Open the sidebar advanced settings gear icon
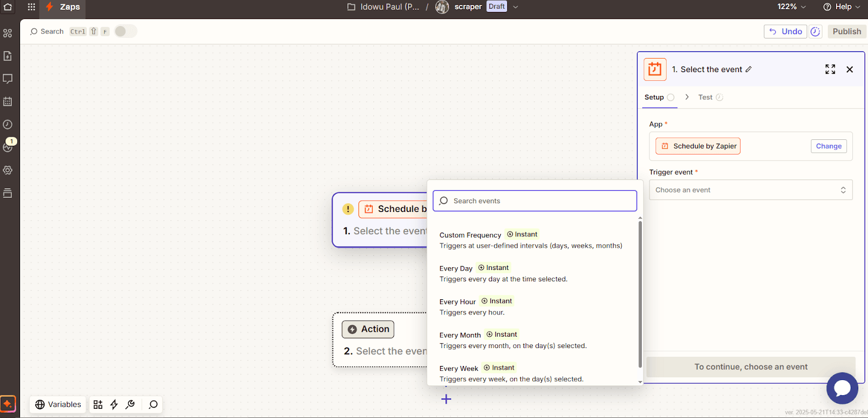This screenshot has height=418, width=868. click(8, 170)
